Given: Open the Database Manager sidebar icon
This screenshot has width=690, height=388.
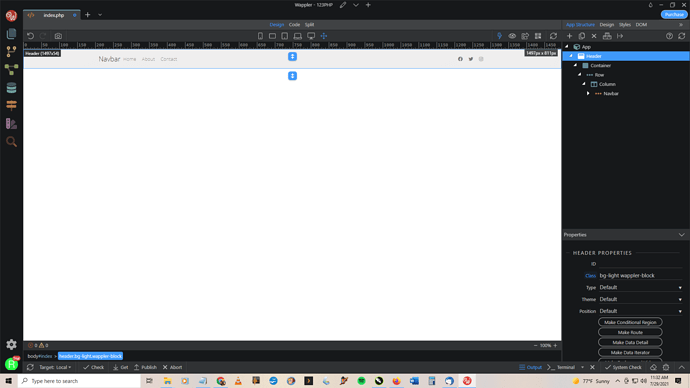Looking at the screenshot, I should point(11,88).
